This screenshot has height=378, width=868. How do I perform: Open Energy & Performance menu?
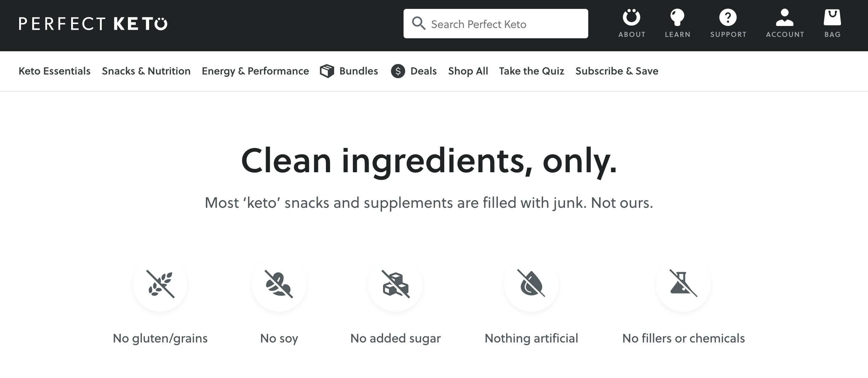pyautogui.click(x=255, y=71)
